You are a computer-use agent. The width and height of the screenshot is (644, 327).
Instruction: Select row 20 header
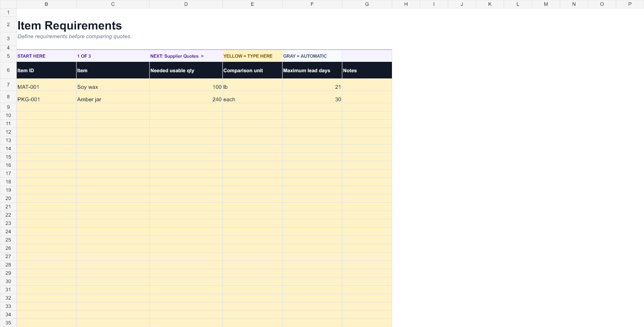pyautogui.click(x=8, y=198)
